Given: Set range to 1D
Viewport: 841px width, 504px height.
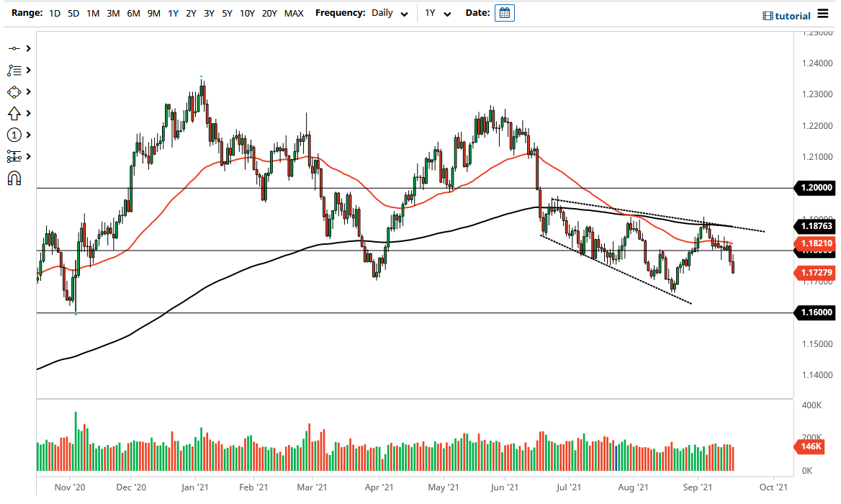Looking at the screenshot, I should (55, 13).
